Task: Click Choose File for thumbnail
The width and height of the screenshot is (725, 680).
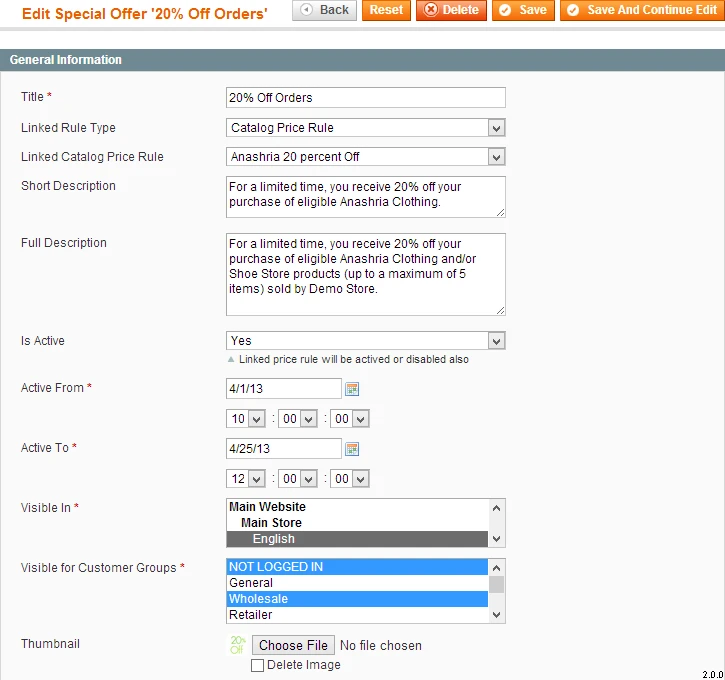Action: (x=293, y=645)
